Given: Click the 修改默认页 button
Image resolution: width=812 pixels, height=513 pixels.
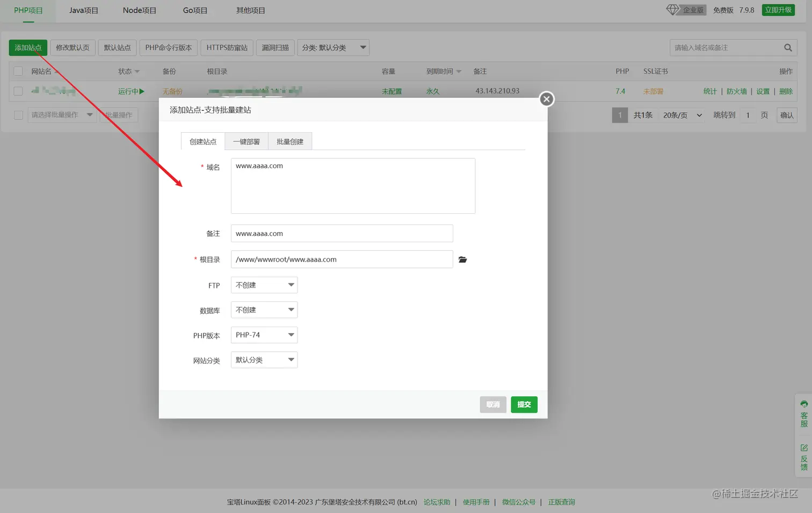Looking at the screenshot, I should point(73,48).
